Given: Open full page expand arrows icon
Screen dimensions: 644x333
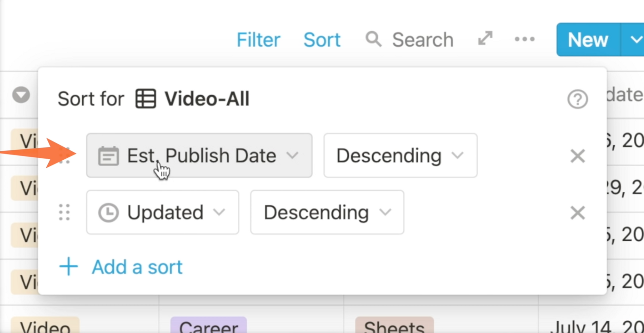Looking at the screenshot, I should point(485,38).
